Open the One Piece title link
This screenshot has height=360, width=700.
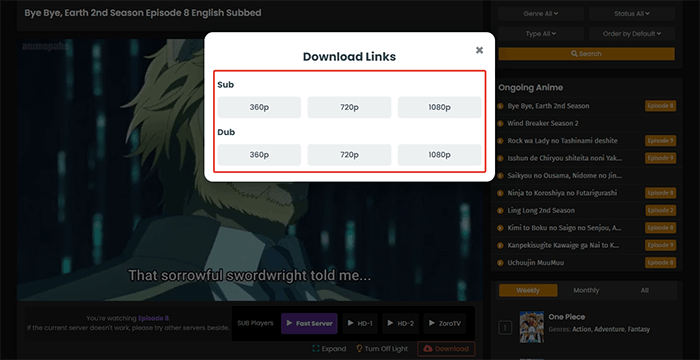[567, 317]
